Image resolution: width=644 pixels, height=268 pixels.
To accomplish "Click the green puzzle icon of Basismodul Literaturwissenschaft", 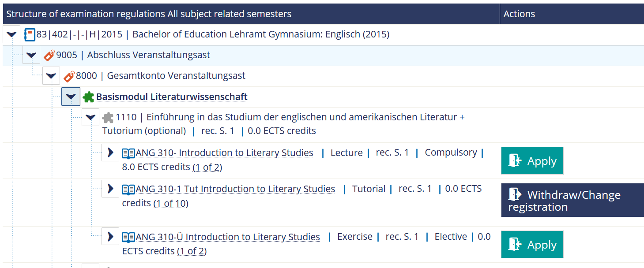I will pyautogui.click(x=88, y=97).
